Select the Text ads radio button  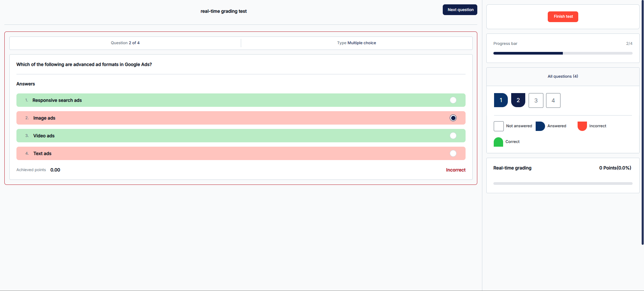tap(453, 153)
